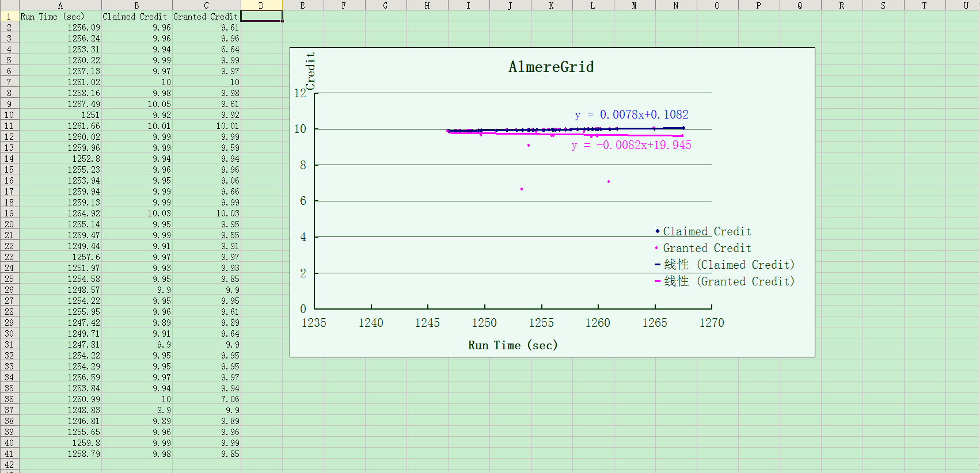Click x-axis label 1250
This screenshot has height=473, width=980.
click(484, 323)
